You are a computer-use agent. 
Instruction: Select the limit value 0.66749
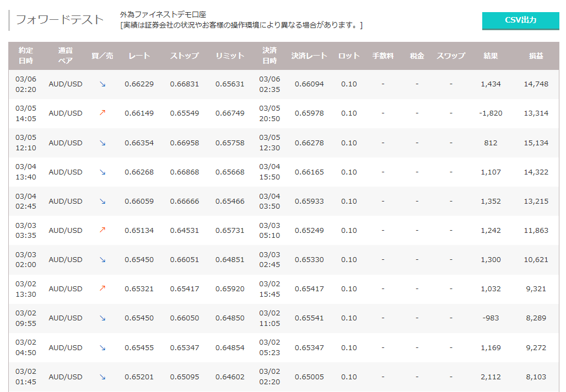coord(230,113)
